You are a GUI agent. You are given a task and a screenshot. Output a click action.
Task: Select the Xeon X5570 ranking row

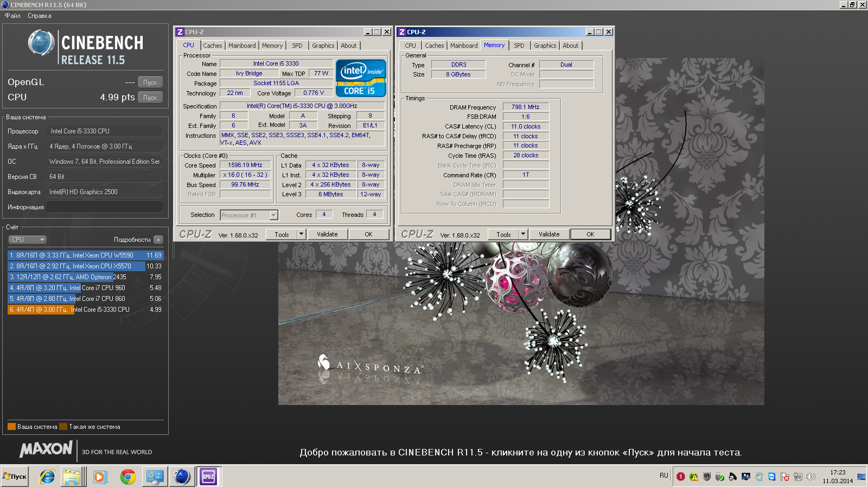tap(85, 266)
